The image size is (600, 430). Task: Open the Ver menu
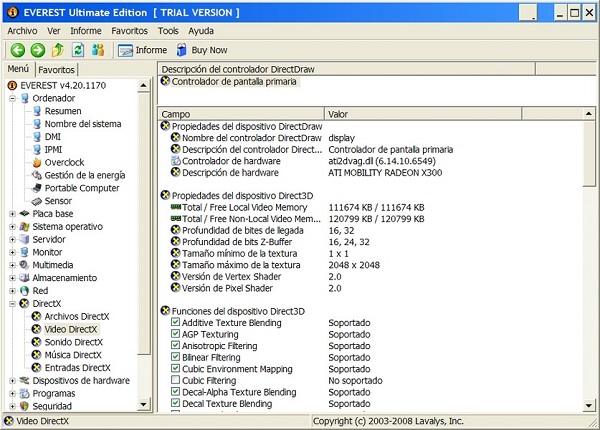tap(54, 31)
